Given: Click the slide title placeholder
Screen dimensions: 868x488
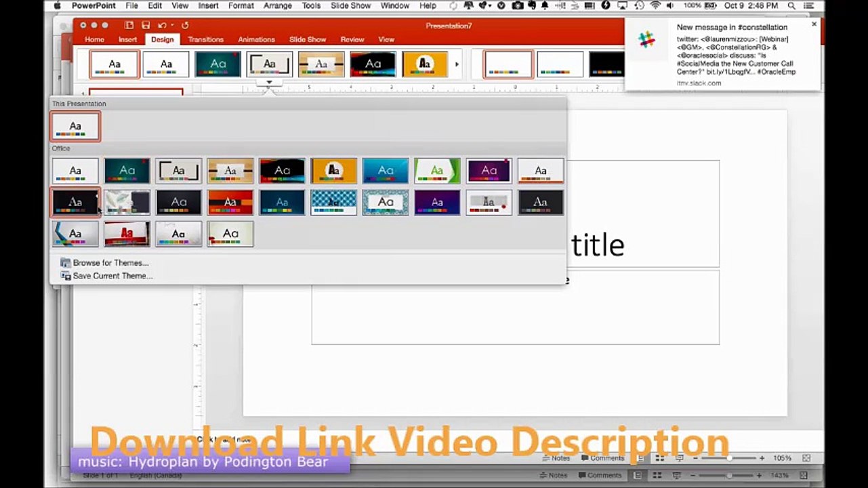Looking at the screenshot, I should point(642,213).
